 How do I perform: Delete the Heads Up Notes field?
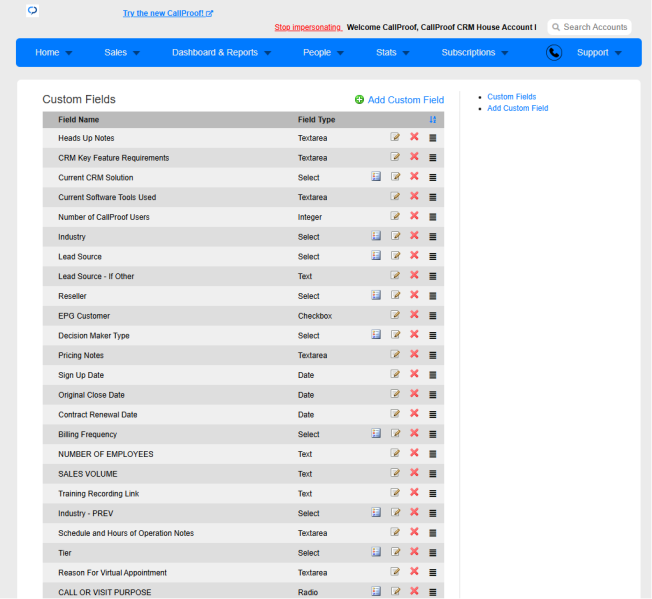coord(414,137)
